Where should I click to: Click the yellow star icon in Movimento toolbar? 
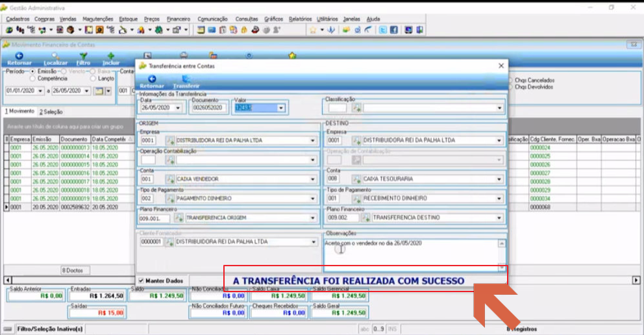(x=292, y=55)
